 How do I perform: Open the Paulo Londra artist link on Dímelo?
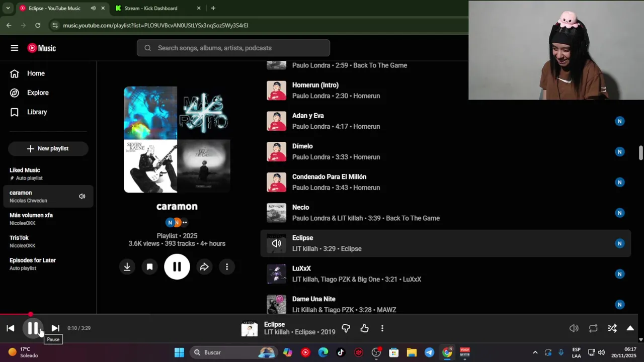point(311,157)
